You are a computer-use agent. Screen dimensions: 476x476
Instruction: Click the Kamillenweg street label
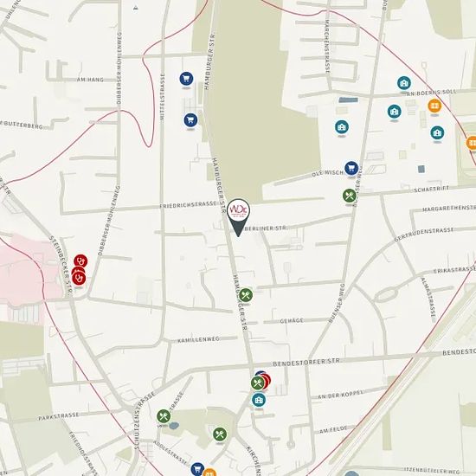(198, 340)
